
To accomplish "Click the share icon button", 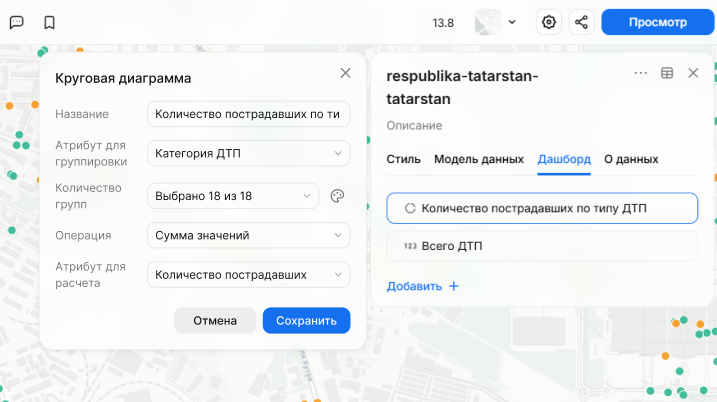I will (581, 22).
